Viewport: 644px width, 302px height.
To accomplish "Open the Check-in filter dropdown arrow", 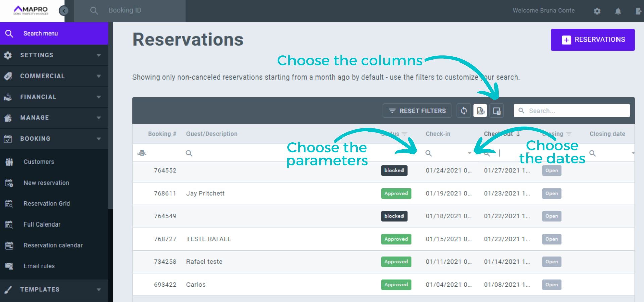I will (469, 153).
